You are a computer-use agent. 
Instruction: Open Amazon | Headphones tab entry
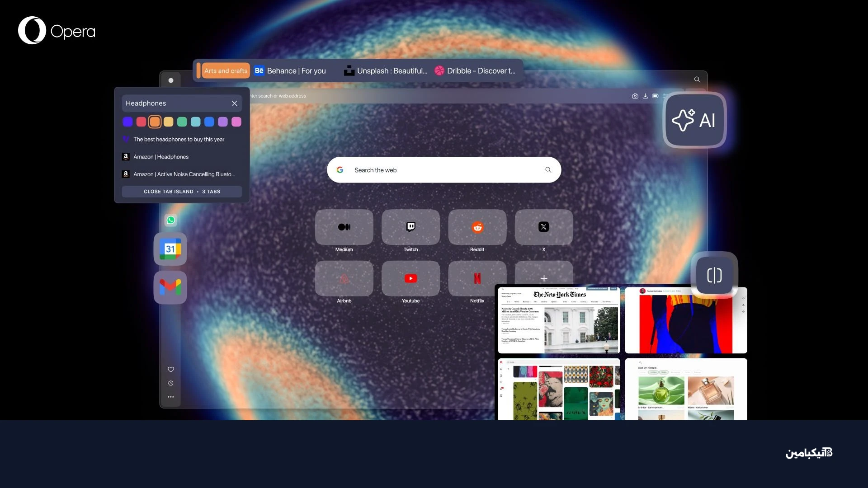click(x=161, y=157)
